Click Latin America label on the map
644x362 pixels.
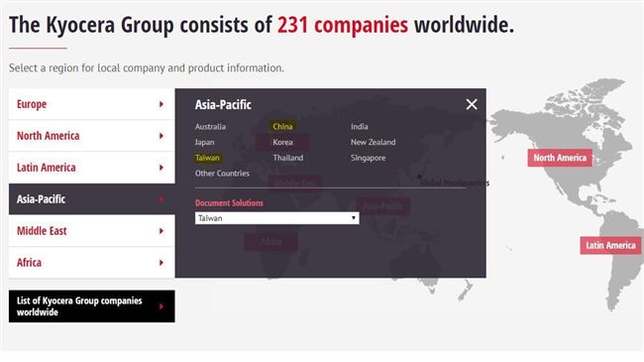coord(610,246)
